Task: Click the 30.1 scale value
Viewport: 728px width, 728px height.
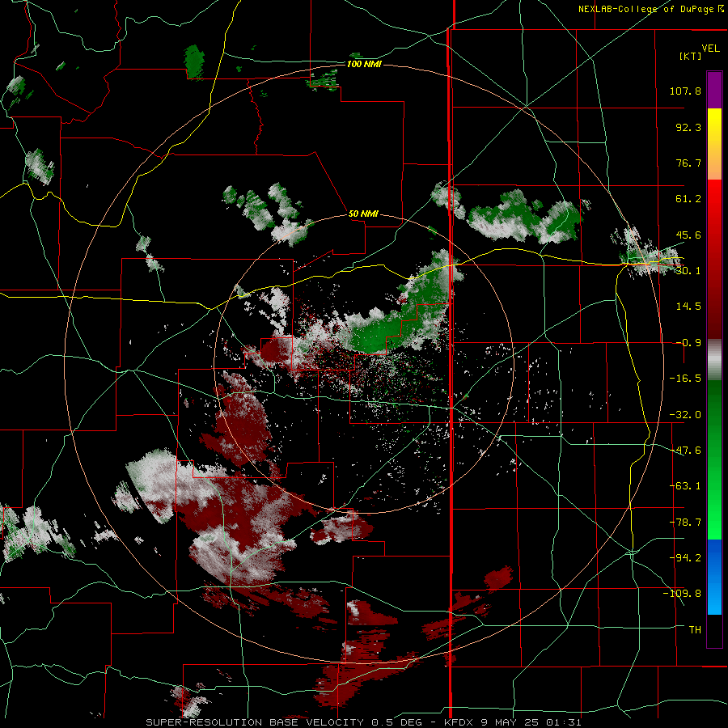Action: tap(688, 271)
